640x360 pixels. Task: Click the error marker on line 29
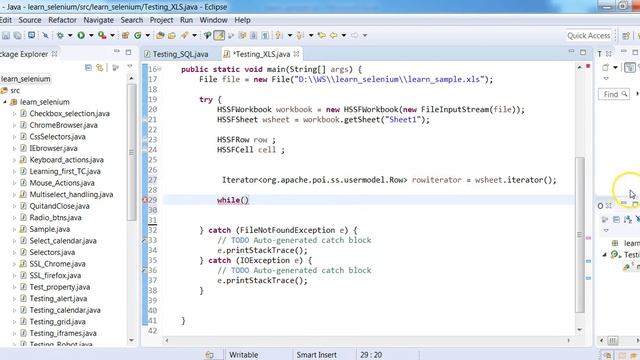(145, 200)
